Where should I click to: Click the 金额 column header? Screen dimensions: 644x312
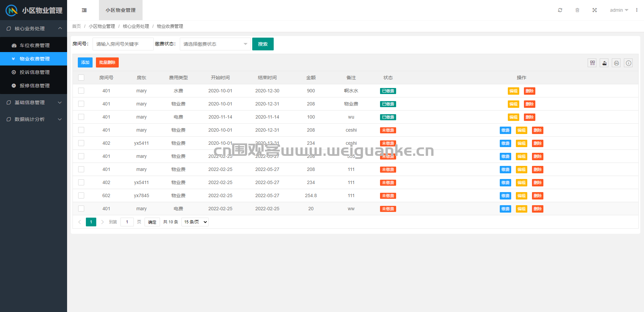(x=311, y=78)
